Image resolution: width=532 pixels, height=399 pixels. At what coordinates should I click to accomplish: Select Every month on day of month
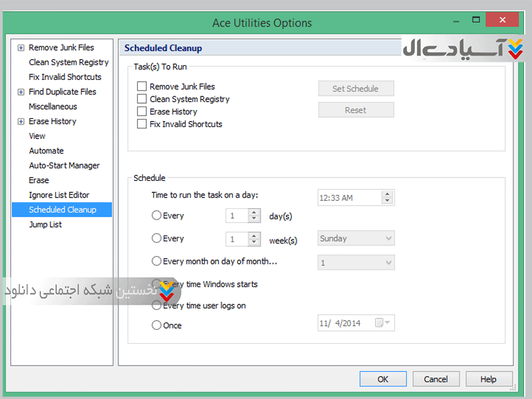tap(157, 261)
